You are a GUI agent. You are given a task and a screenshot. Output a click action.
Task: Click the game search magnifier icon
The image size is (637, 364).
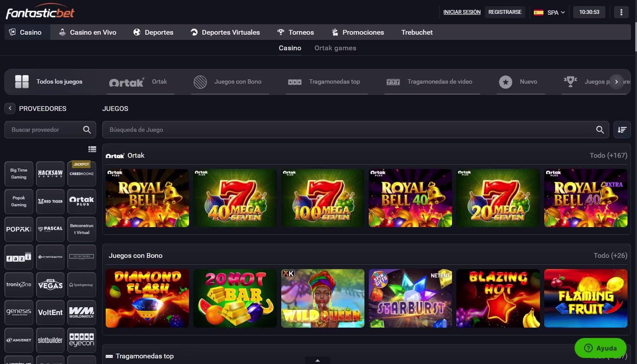600,130
